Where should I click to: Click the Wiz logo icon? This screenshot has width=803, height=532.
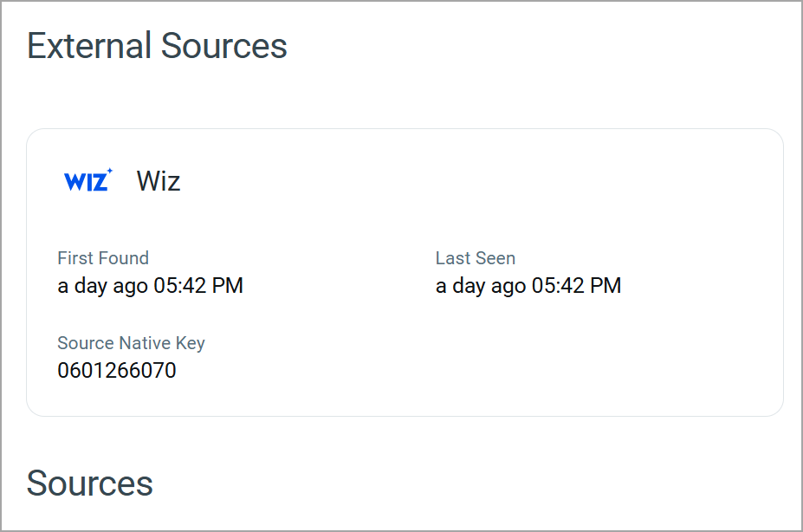pyautogui.click(x=87, y=181)
